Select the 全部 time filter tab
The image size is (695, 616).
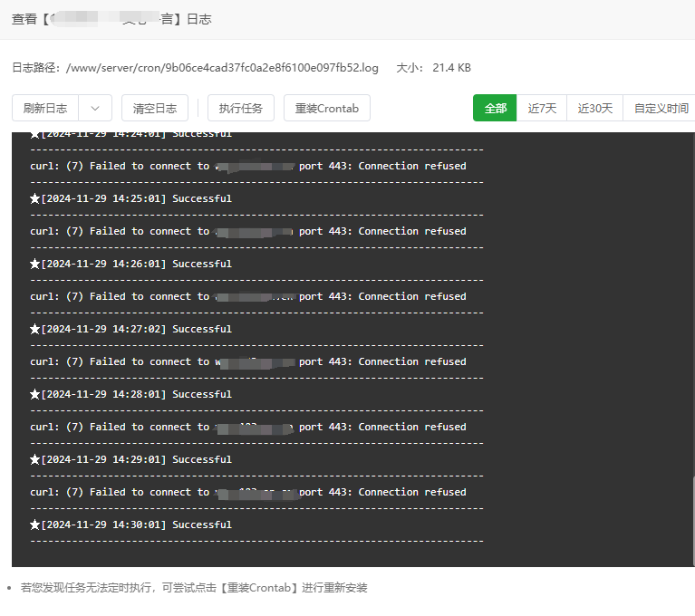pos(495,108)
